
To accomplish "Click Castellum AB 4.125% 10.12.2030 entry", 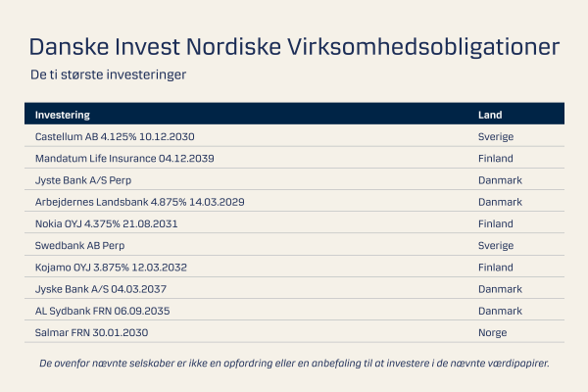I will click(115, 136).
